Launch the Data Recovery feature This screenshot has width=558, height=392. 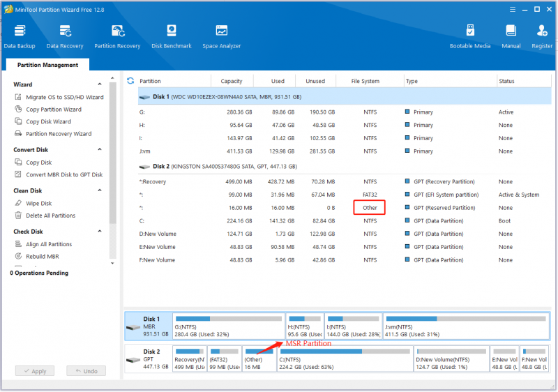[x=65, y=37]
